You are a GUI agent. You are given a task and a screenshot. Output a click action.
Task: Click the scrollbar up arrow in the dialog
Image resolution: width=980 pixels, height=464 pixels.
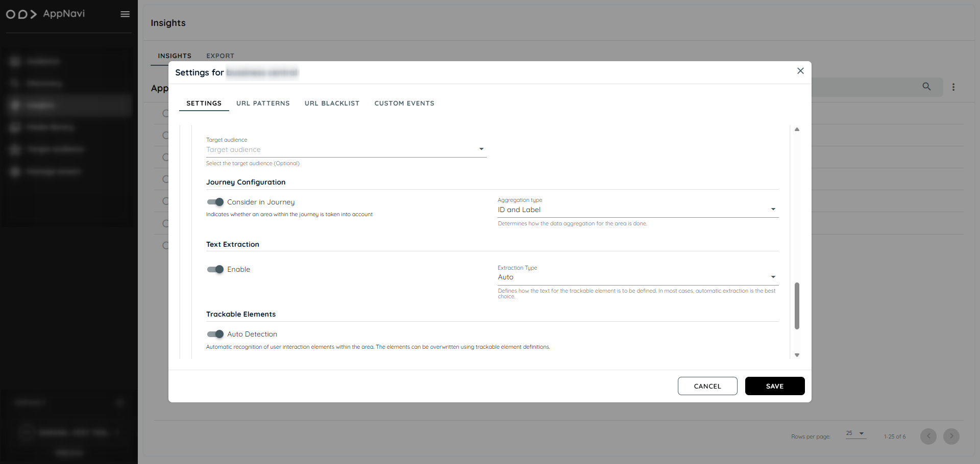pos(797,130)
